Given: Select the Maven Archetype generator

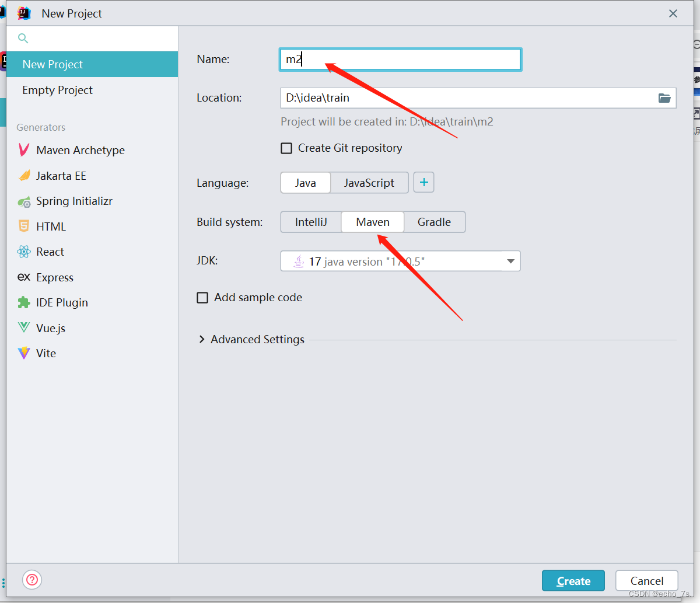Looking at the screenshot, I should pos(80,150).
